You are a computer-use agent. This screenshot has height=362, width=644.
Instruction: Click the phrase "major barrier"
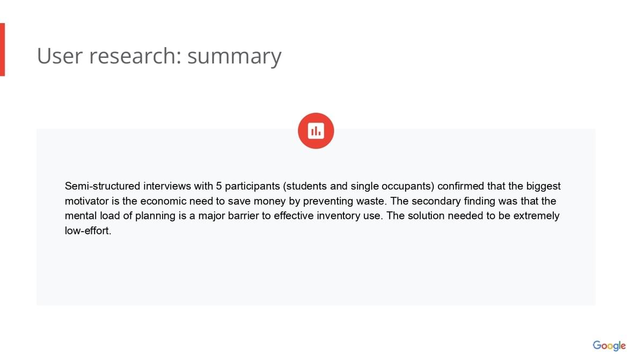pos(229,216)
